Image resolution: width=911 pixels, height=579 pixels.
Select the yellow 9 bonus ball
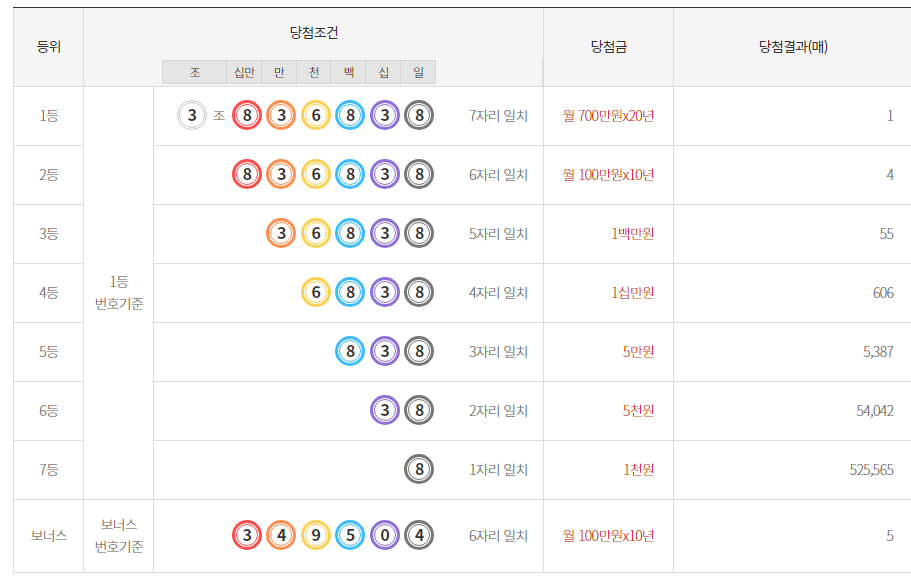click(x=315, y=535)
